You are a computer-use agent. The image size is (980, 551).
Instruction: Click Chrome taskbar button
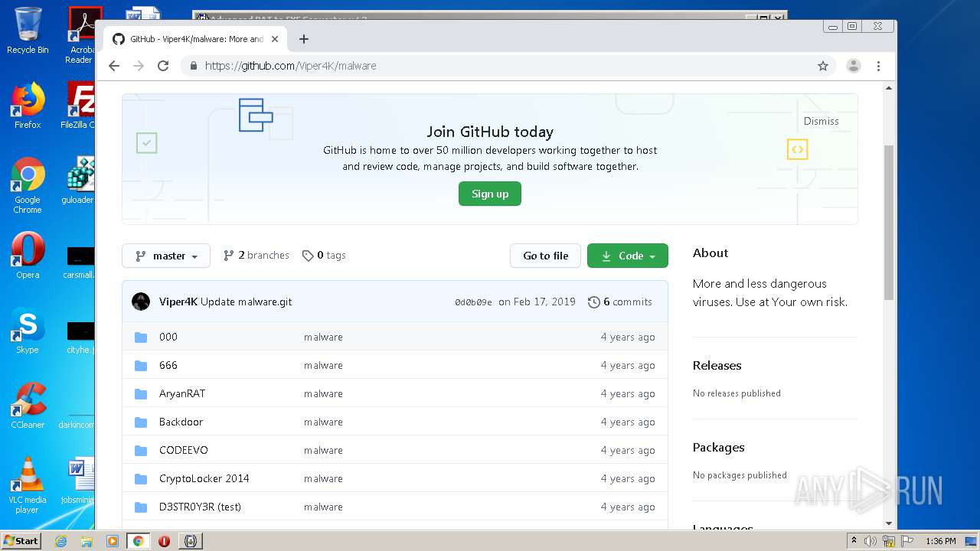[138, 541]
